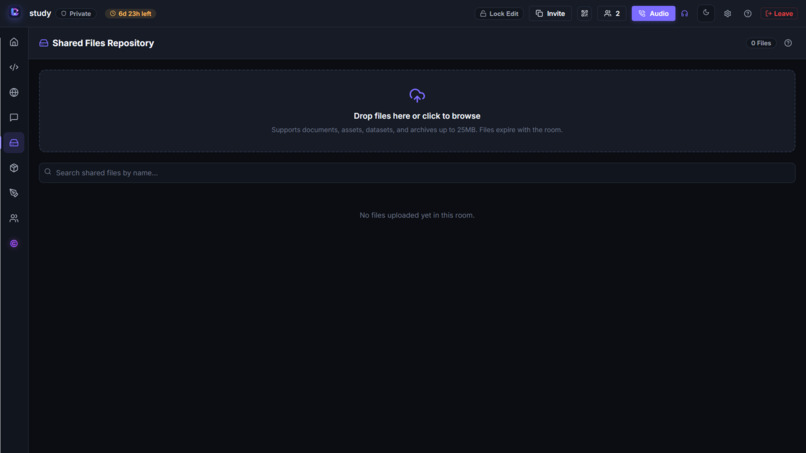Open help icon beside 0 Files
The height and width of the screenshot is (453, 806).
788,43
